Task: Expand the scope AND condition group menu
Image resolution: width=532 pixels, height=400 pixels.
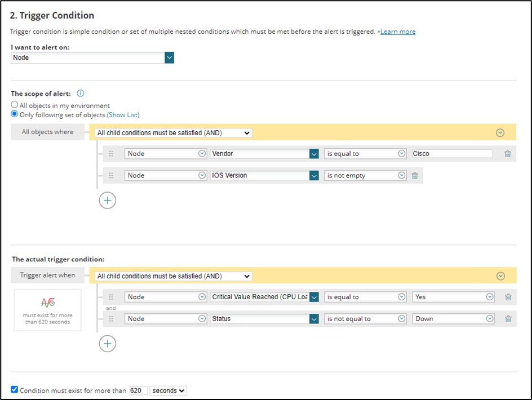Action: click(500, 133)
